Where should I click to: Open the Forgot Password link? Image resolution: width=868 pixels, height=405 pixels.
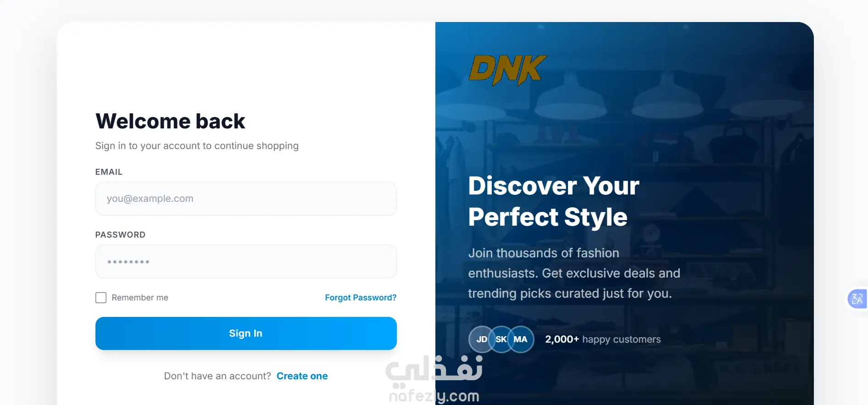pyautogui.click(x=361, y=298)
